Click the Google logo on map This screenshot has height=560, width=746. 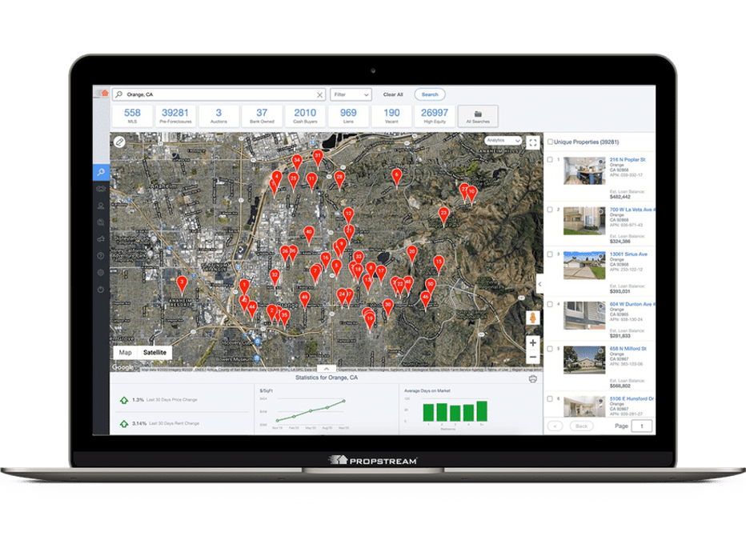point(122,367)
